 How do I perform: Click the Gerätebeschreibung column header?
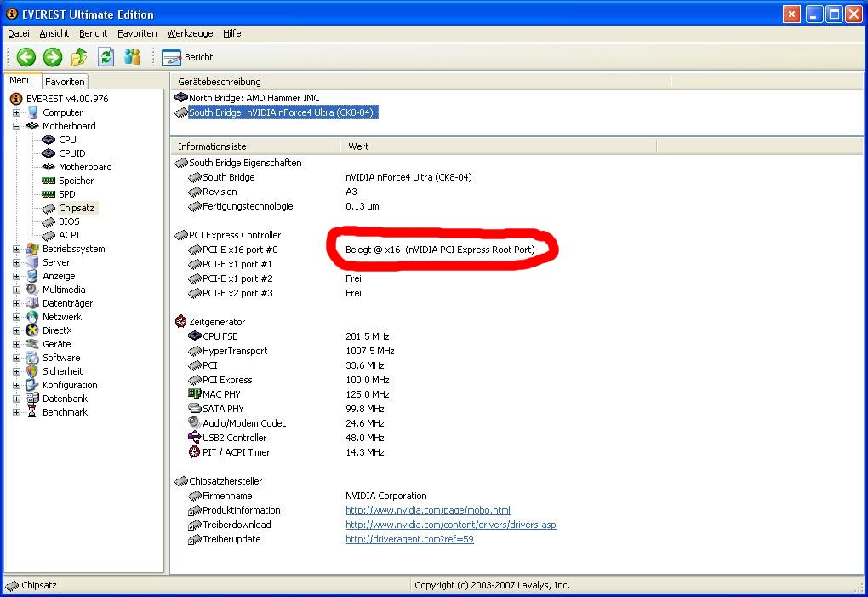420,82
